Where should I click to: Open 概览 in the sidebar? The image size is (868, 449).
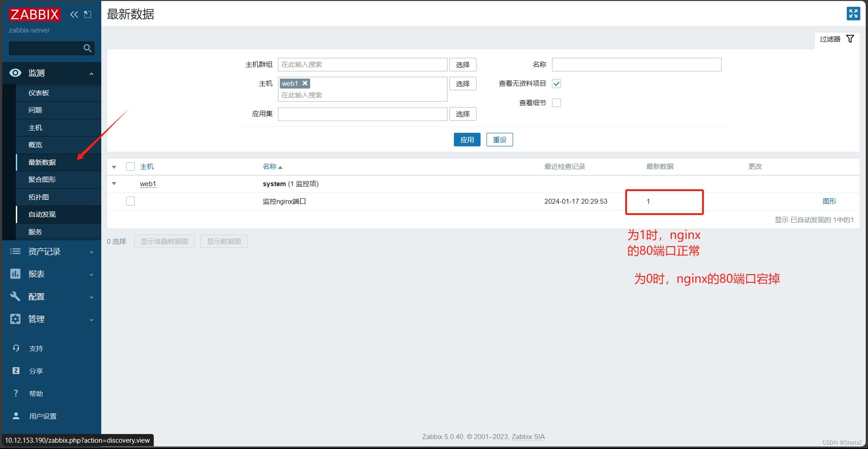(58, 145)
